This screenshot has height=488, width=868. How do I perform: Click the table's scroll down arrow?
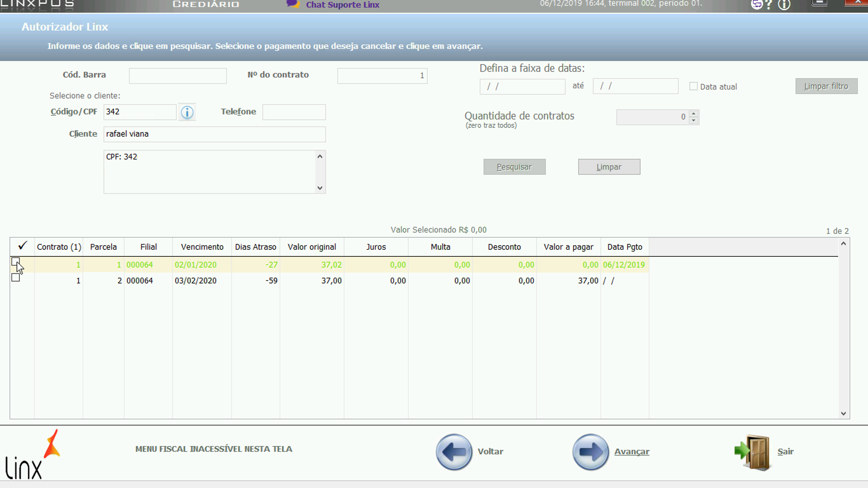coord(843,413)
